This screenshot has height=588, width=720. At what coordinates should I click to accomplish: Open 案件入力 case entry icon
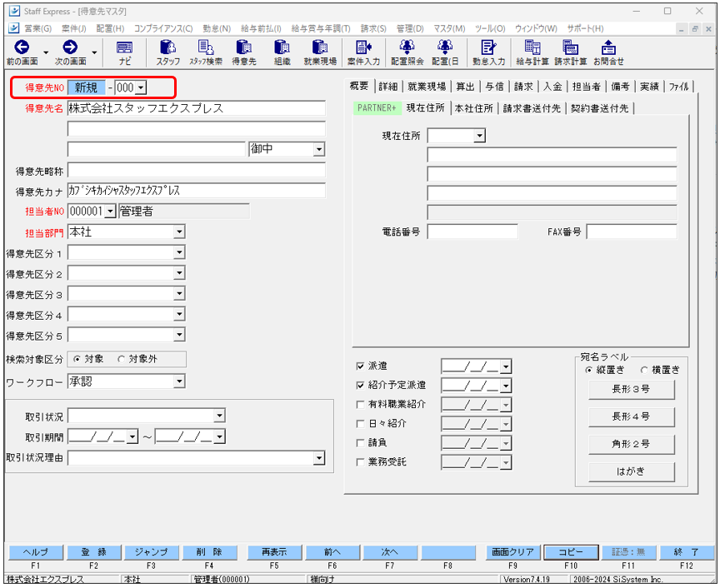363,52
